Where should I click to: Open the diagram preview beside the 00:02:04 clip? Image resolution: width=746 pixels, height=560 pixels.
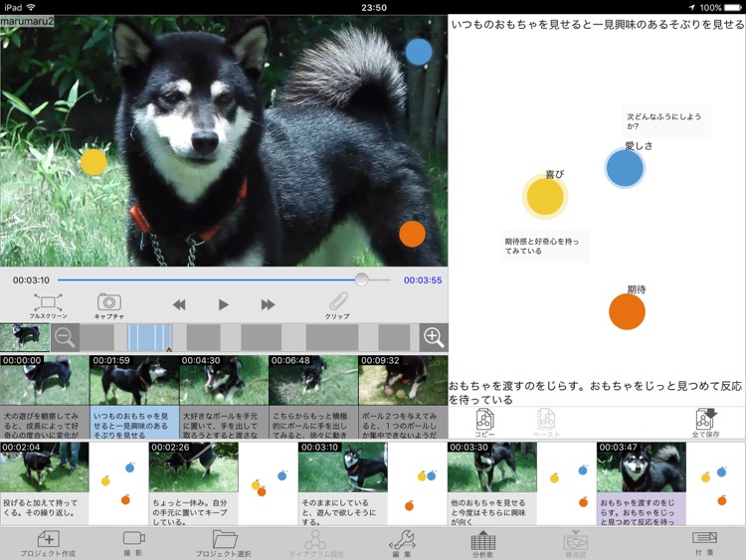[119, 483]
